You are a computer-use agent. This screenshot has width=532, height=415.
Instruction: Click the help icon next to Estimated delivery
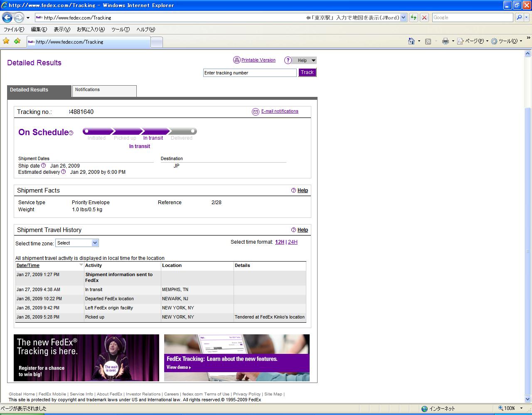tap(63, 172)
